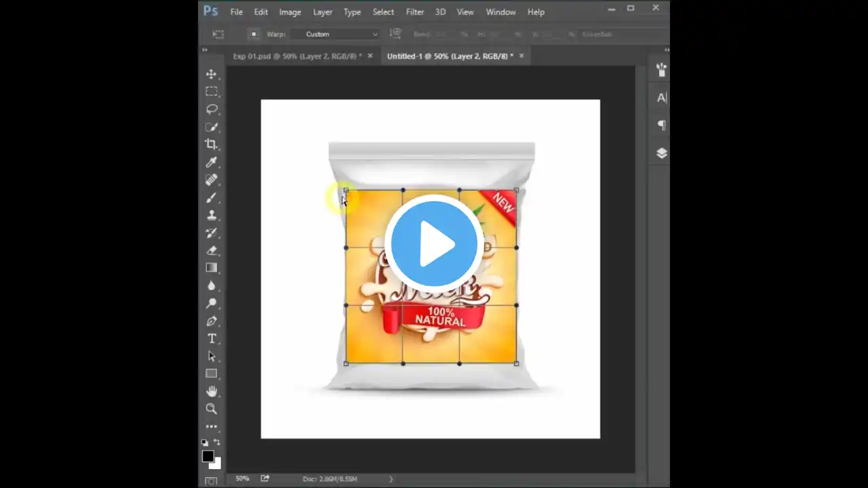Image resolution: width=868 pixels, height=488 pixels.
Task: Open the Edit menu
Action: pos(261,12)
